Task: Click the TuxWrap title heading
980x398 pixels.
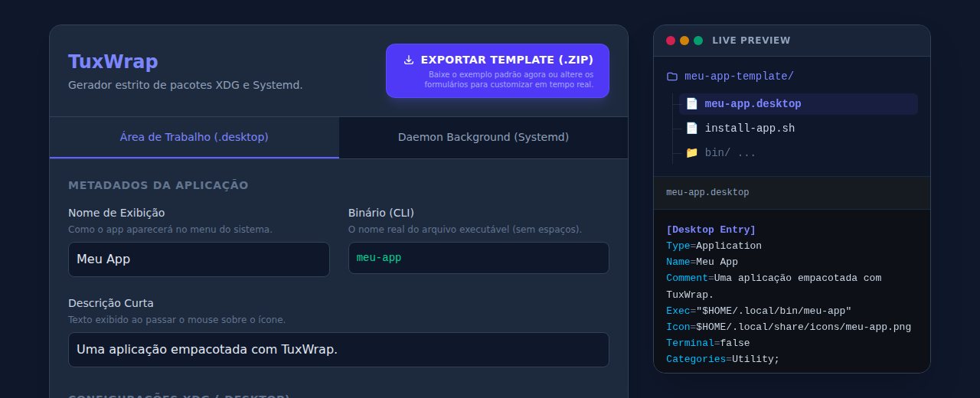Action: [x=113, y=62]
